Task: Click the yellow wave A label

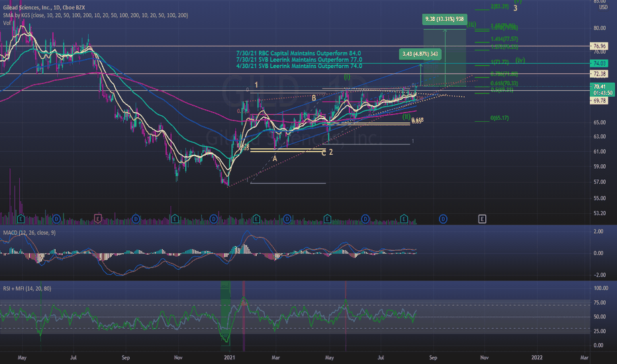Action: pyautogui.click(x=275, y=159)
